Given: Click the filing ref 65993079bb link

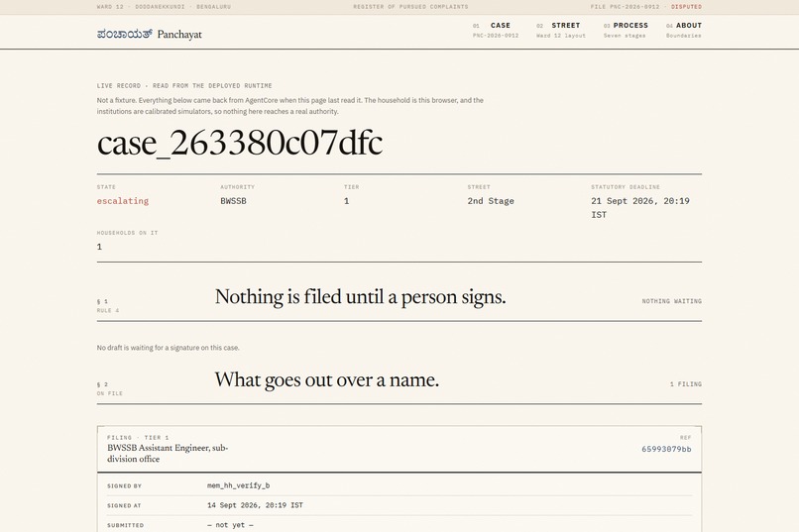Looking at the screenshot, I should 666,449.
